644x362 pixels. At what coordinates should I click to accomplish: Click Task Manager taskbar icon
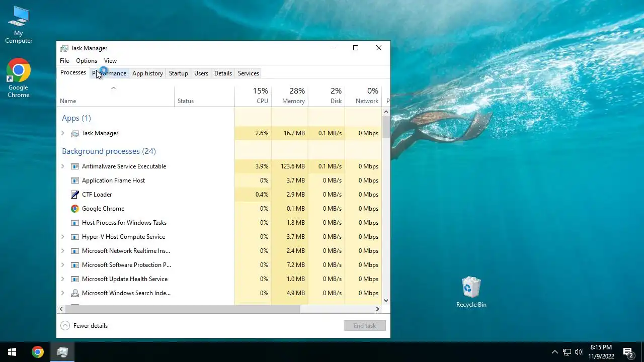pos(62,352)
